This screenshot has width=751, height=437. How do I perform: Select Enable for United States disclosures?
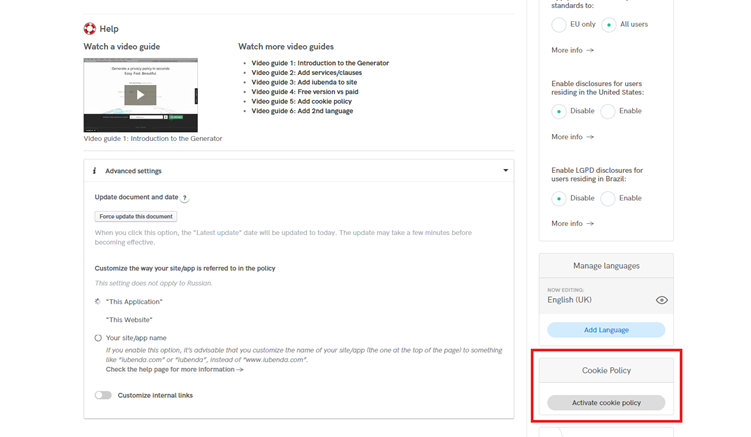[x=608, y=111]
